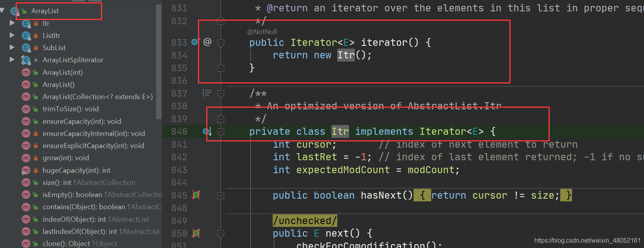This screenshot has height=248, width=644.
Task: Go to size(): int method
Action: click(x=57, y=183)
